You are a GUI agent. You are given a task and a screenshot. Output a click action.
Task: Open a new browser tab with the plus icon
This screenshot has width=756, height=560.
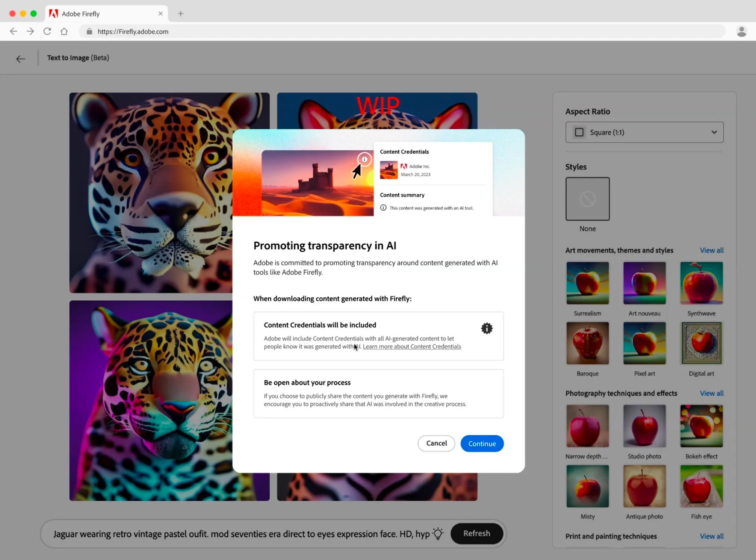pos(181,14)
